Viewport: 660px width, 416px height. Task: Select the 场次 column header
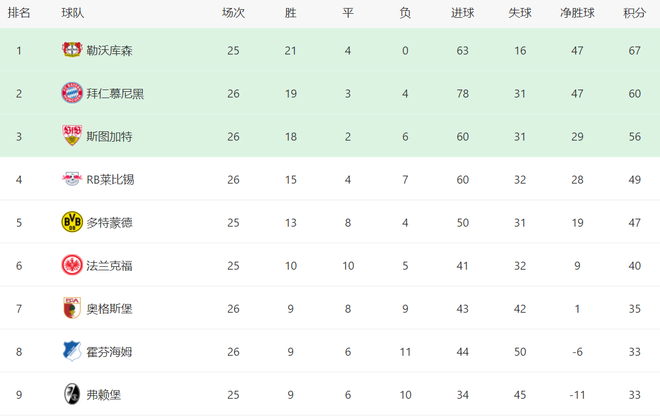[233, 13]
